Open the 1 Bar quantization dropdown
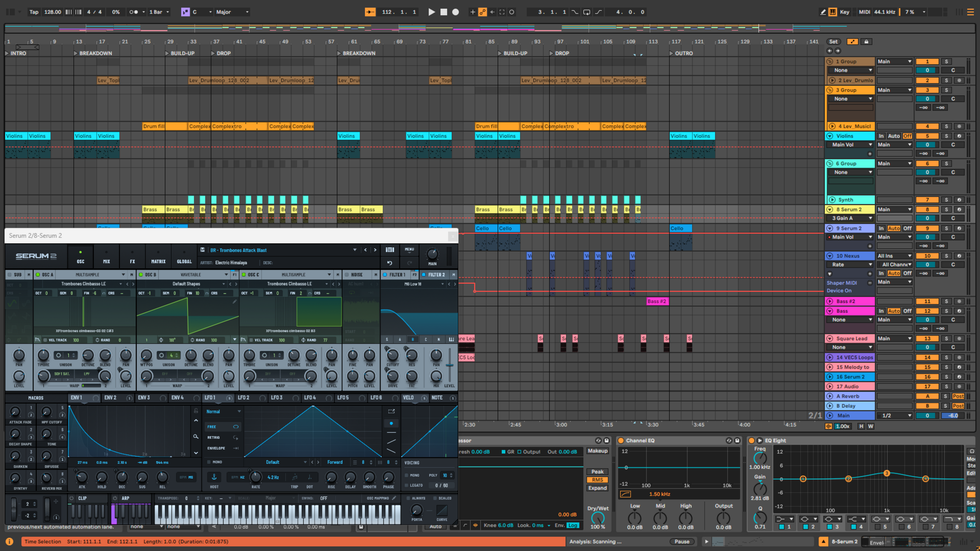 (x=159, y=12)
